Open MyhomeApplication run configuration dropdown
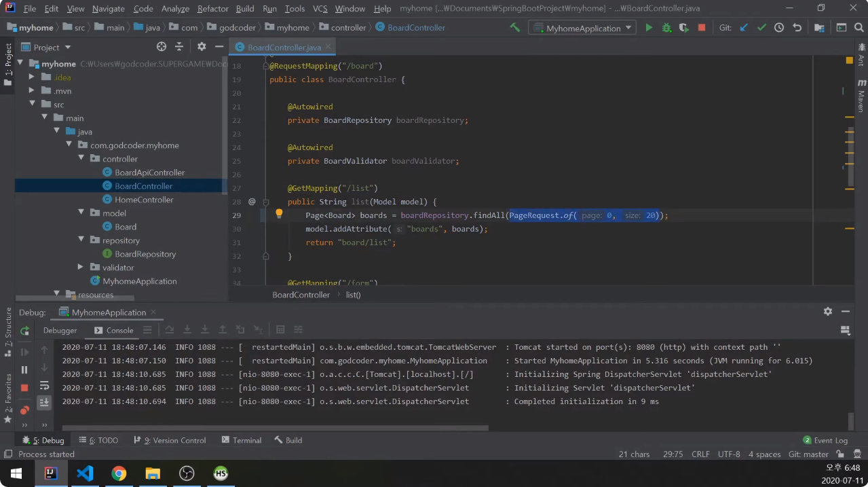 pos(582,28)
